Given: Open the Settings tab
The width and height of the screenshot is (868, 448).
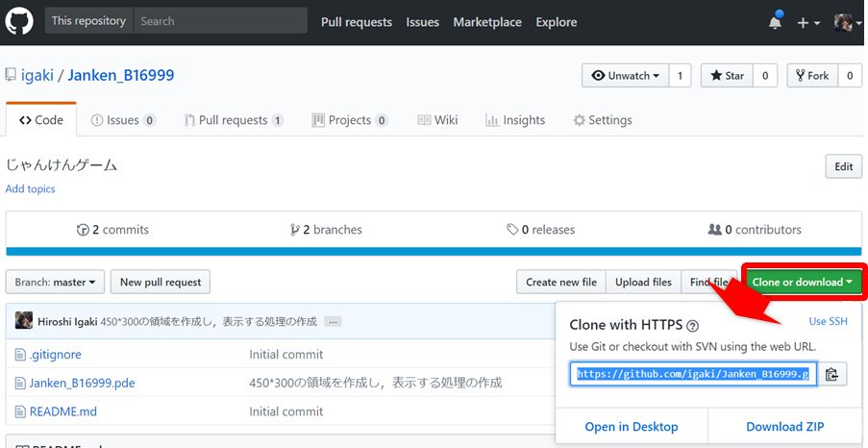Looking at the screenshot, I should pos(603,120).
